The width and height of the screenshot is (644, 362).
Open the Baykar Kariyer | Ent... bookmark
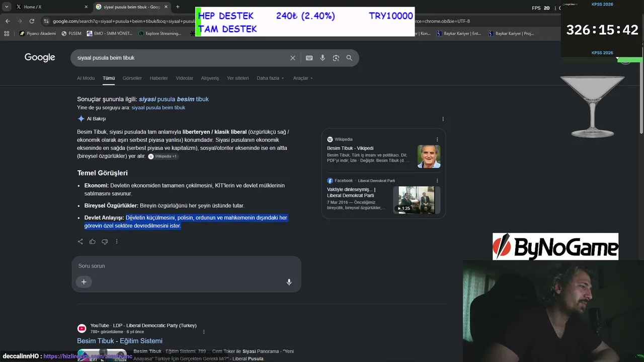click(x=459, y=34)
